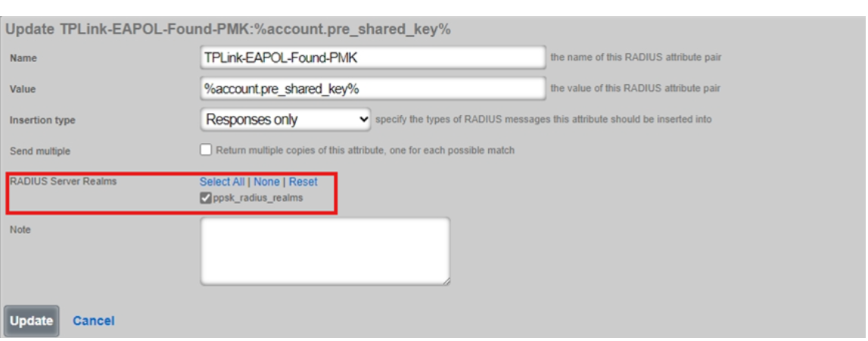Click the Select All realms link

coord(222,182)
